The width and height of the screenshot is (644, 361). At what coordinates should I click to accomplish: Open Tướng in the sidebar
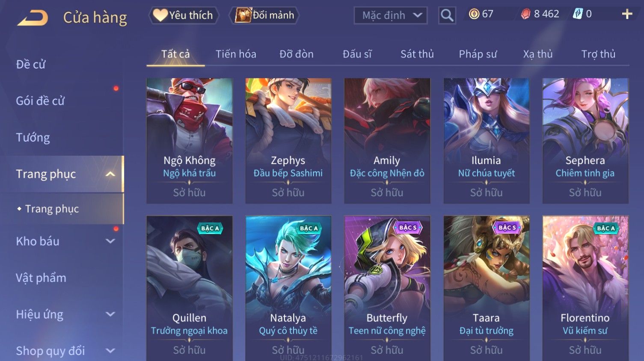click(33, 138)
